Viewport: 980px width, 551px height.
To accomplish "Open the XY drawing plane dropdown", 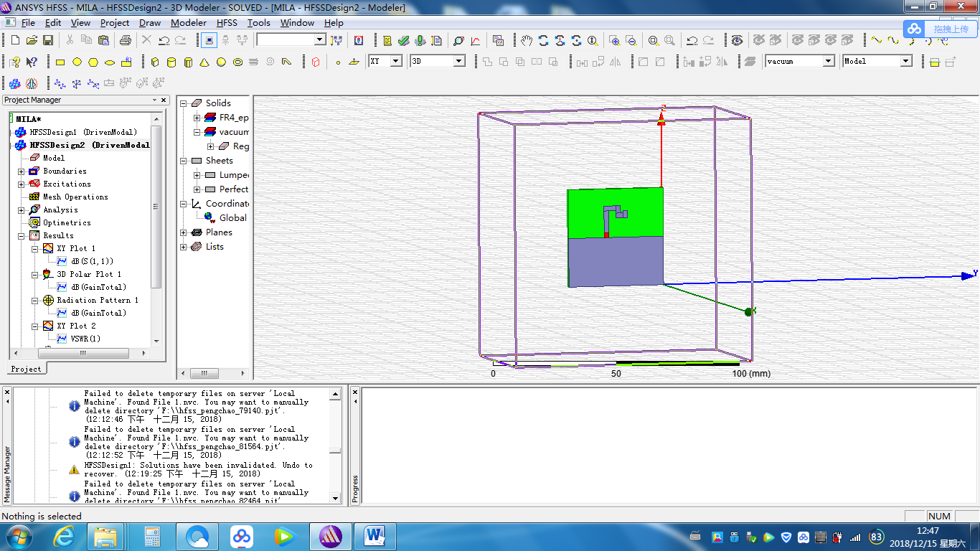I will pyautogui.click(x=396, y=62).
